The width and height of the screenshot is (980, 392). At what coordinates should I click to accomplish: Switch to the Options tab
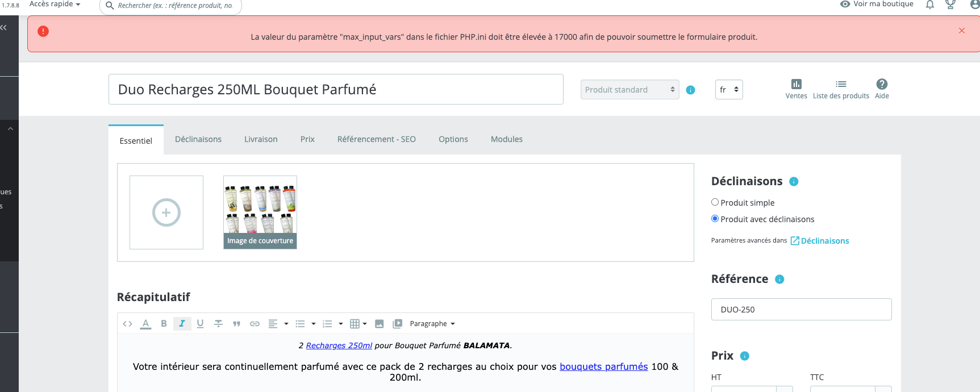tap(453, 139)
